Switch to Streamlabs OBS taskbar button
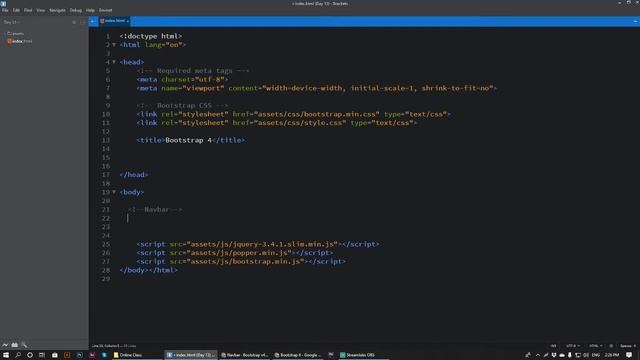 click(x=363, y=355)
